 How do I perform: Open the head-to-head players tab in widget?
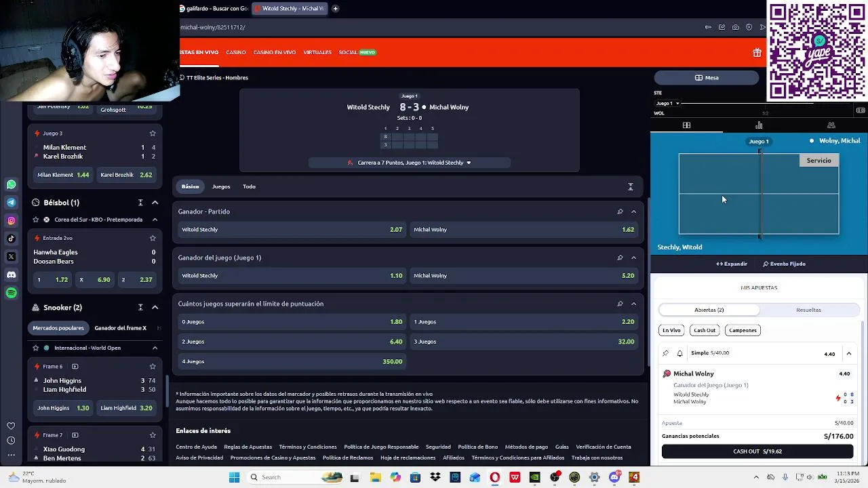[x=831, y=125]
